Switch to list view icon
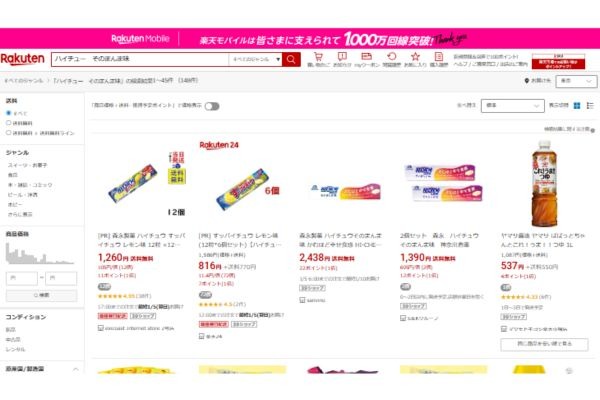600x400 pixels. 590,106
